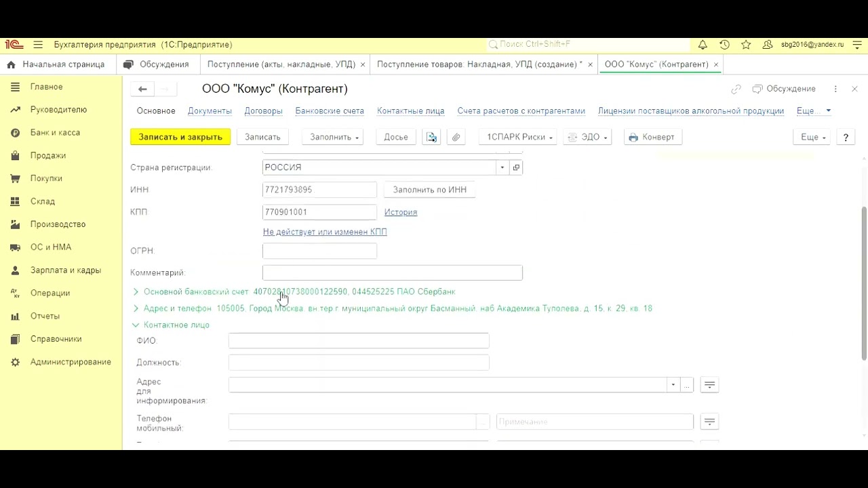This screenshot has width=868, height=488.
Task: Switch to Поступление товаров: Накладная tab
Action: pos(479,64)
